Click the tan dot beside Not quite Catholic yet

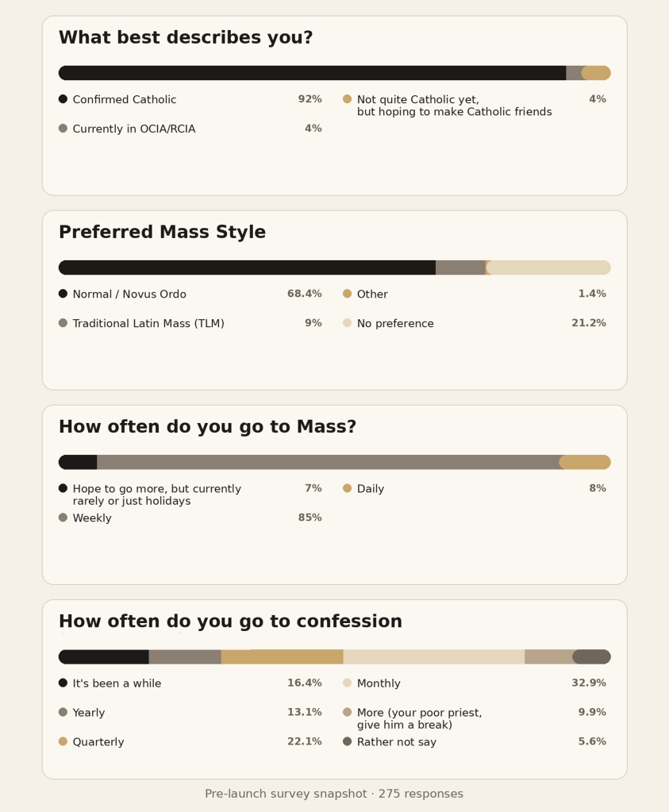[x=347, y=99]
